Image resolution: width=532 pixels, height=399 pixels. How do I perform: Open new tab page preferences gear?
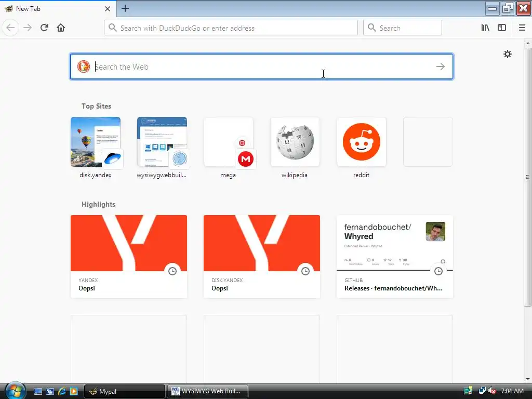coord(507,54)
